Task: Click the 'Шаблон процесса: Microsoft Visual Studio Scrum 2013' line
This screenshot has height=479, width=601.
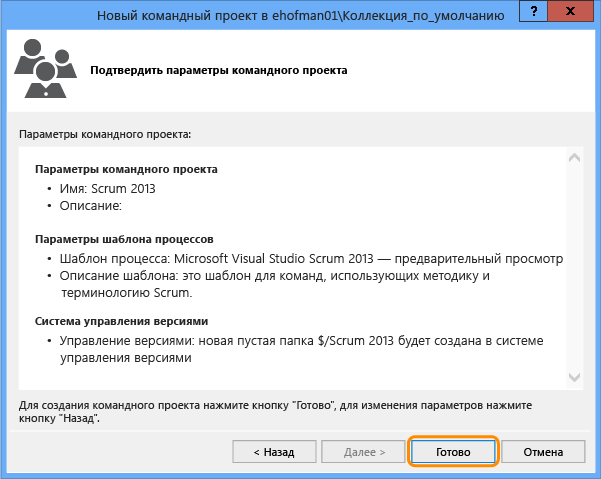Action: [311, 259]
